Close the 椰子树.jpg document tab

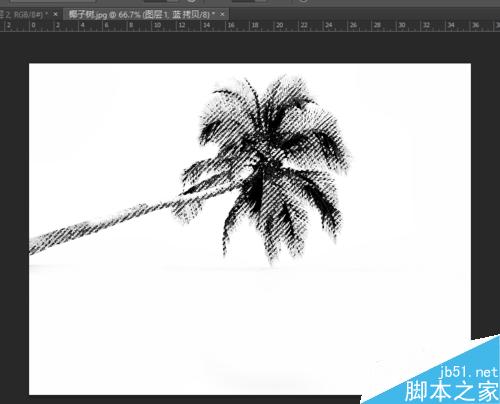[x=222, y=14]
